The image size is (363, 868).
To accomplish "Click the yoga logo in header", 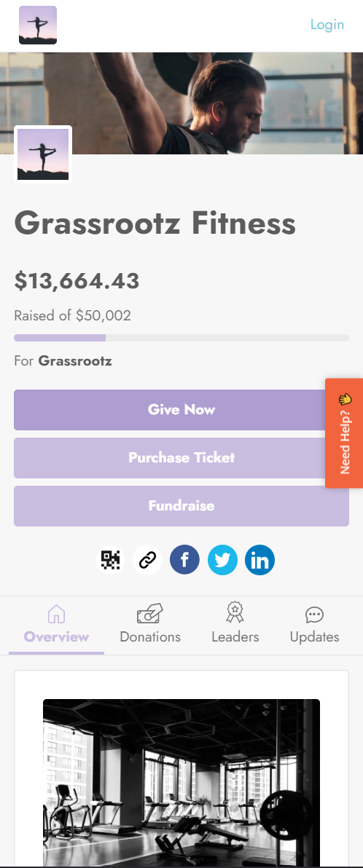I will pos(38,25).
